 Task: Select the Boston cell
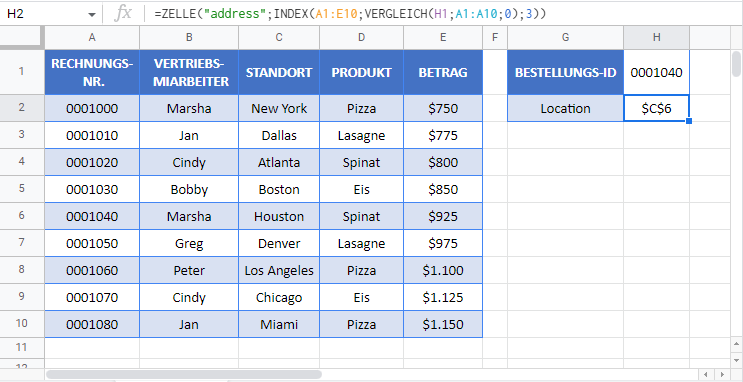(279, 190)
